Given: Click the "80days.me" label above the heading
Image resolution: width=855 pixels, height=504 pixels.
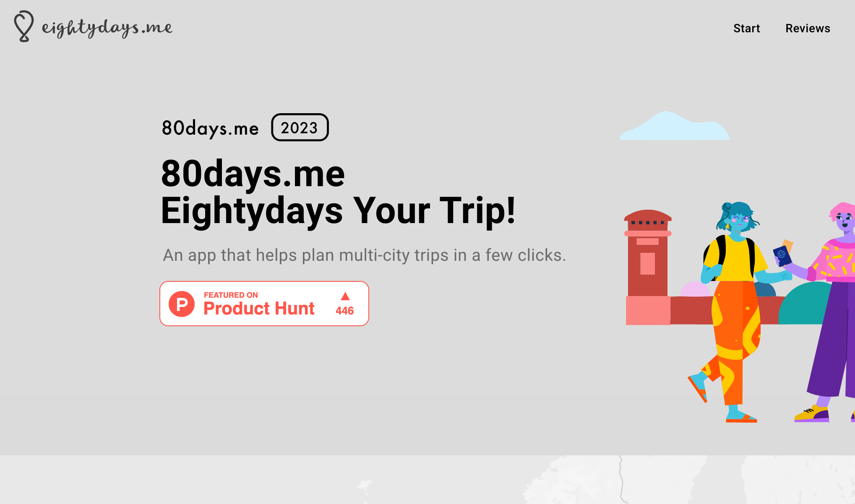Looking at the screenshot, I should tap(211, 128).
